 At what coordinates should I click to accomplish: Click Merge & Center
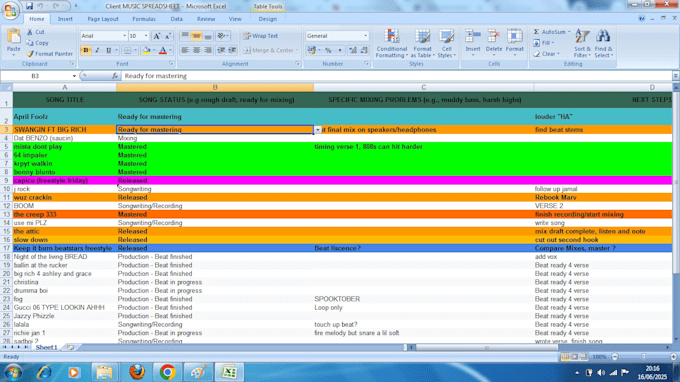pos(268,50)
